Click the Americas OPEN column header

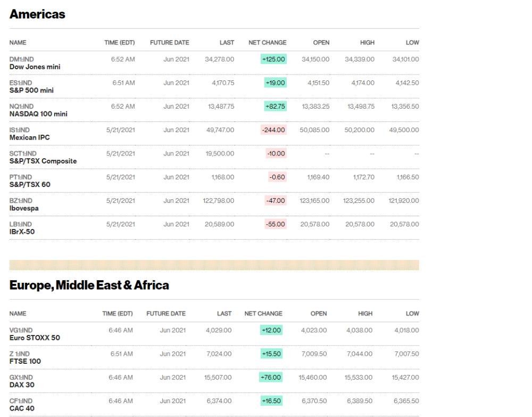click(321, 43)
